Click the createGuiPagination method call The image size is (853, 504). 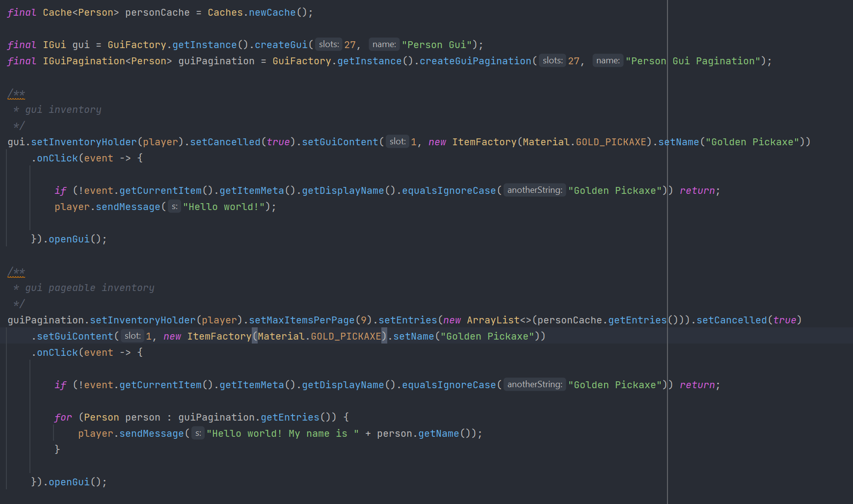click(x=476, y=61)
